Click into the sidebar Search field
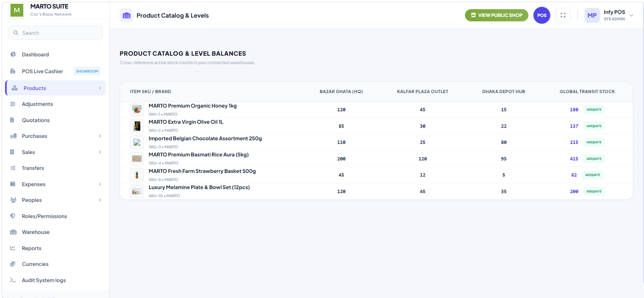The image size is (644, 298). [x=56, y=33]
